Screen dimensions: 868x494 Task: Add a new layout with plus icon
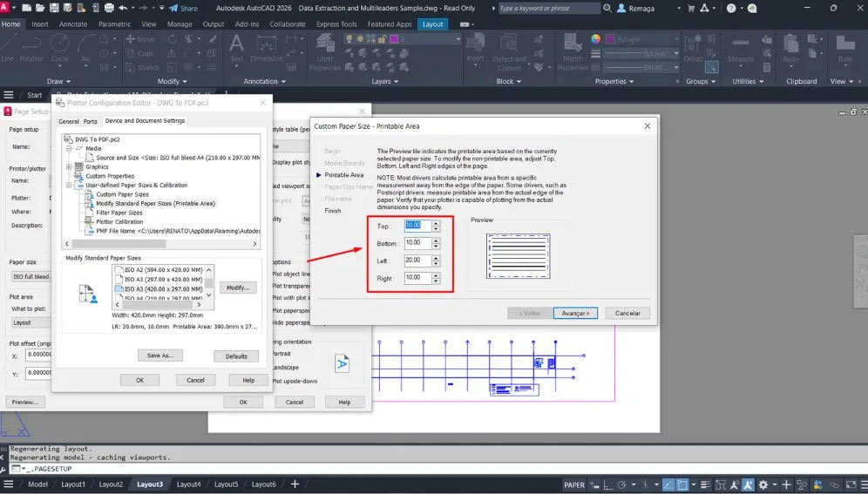click(295, 484)
